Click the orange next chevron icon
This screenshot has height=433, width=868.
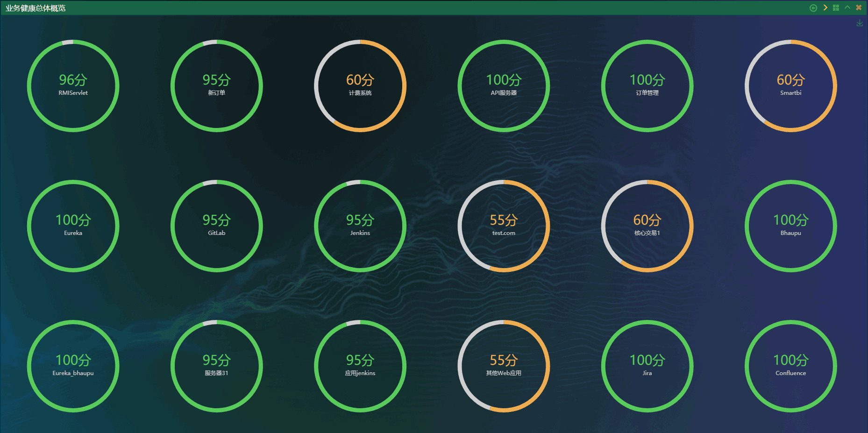[825, 7]
